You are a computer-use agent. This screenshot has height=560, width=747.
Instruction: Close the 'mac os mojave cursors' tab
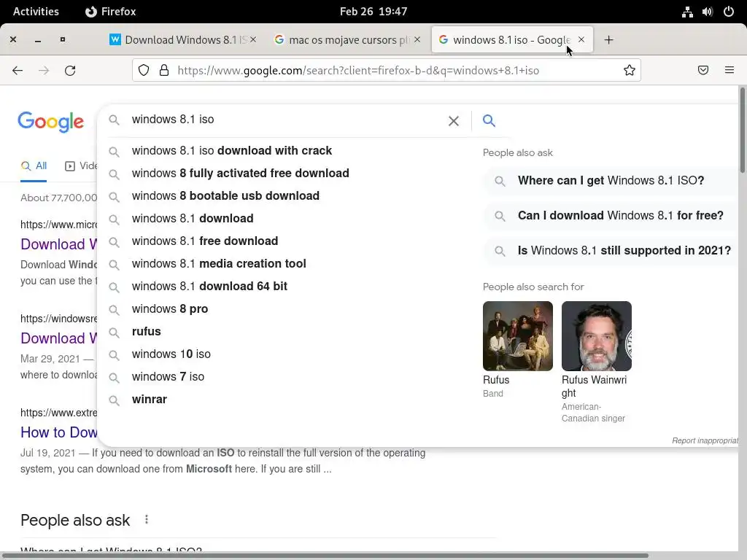point(417,39)
